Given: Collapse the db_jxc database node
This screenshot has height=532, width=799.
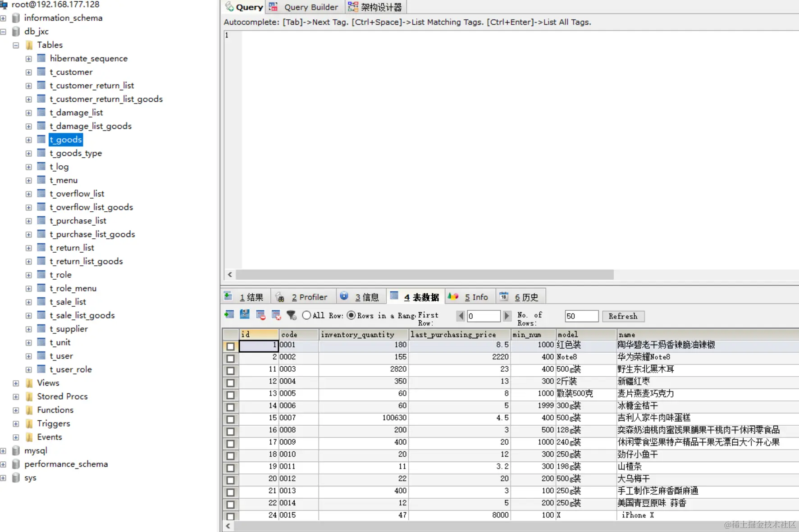Looking at the screenshot, I should [3, 32].
